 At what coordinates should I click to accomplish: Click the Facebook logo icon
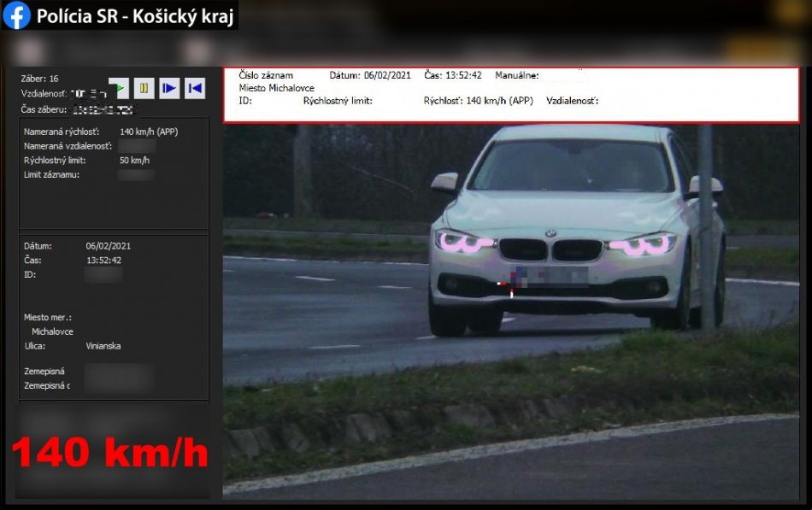[17, 16]
